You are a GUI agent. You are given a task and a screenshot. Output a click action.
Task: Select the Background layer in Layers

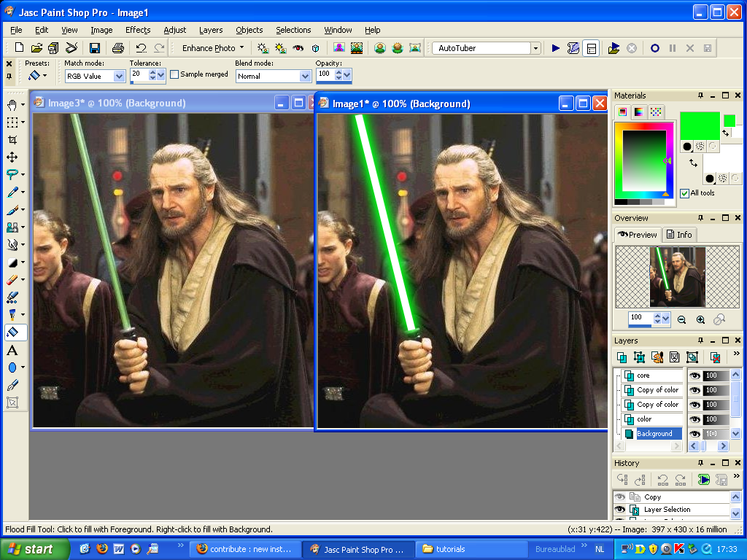tap(654, 434)
